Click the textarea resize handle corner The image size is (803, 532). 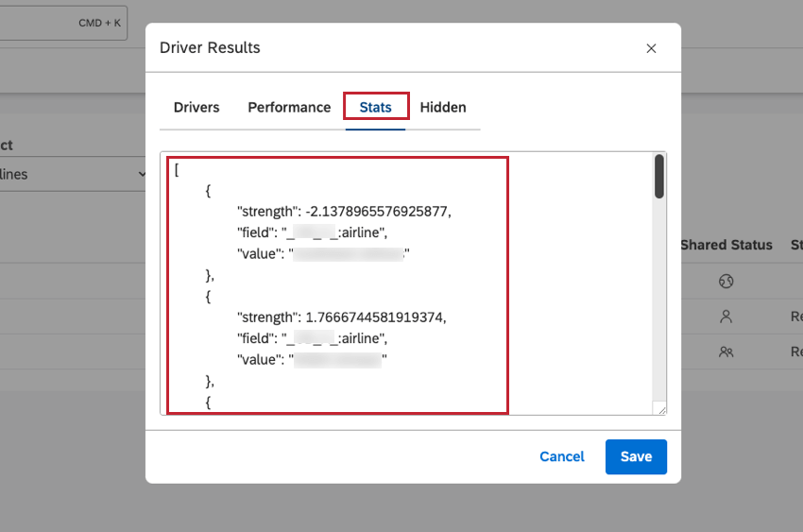(x=661, y=409)
